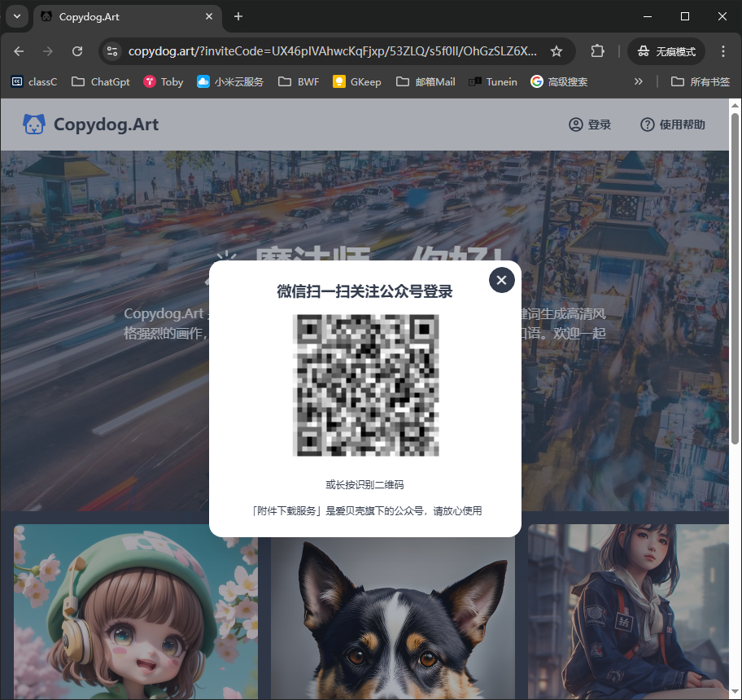Open the tab search dropdown arrow
Screen dimensions: 742x700
tap(17, 16)
